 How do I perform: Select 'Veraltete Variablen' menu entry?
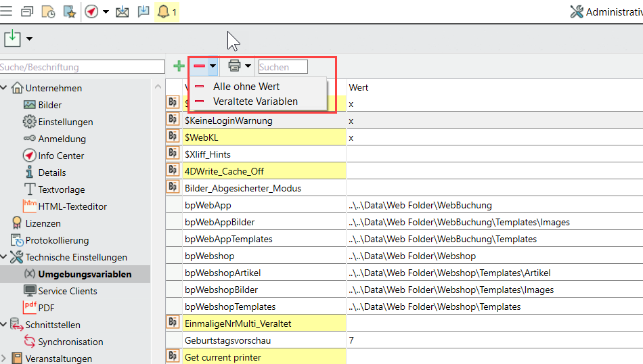[x=254, y=101]
